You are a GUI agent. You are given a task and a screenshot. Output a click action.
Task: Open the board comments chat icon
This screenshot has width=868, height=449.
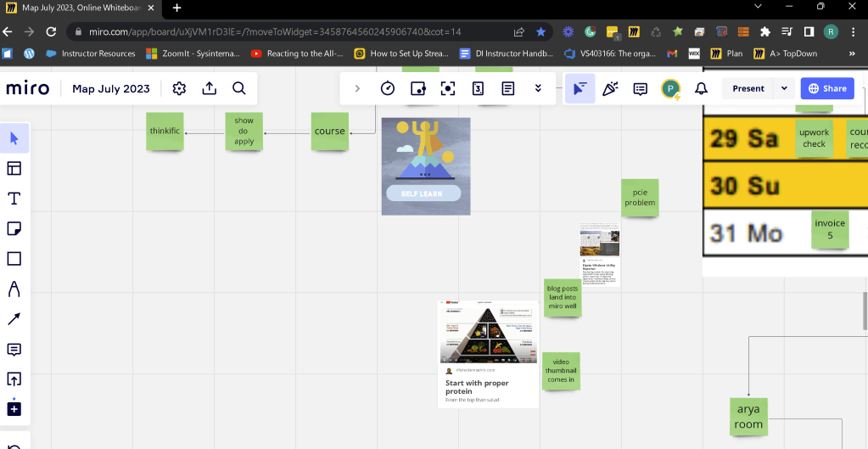pos(640,88)
